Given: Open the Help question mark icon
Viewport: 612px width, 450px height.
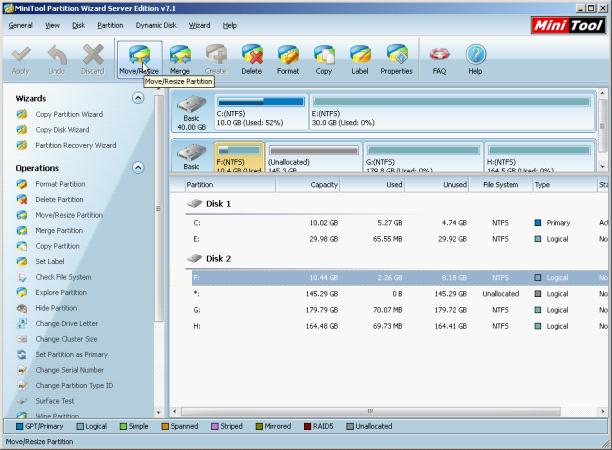Looking at the screenshot, I should pos(476,55).
